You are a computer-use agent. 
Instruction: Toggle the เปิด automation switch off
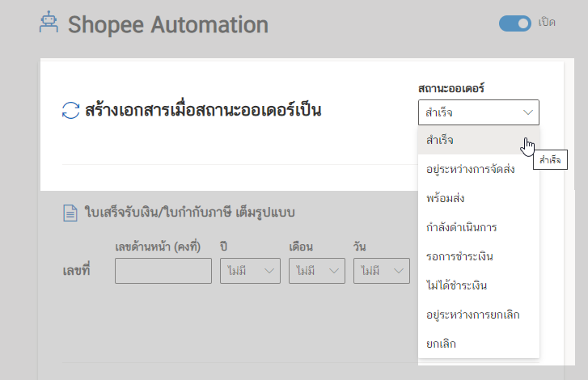[x=515, y=23]
